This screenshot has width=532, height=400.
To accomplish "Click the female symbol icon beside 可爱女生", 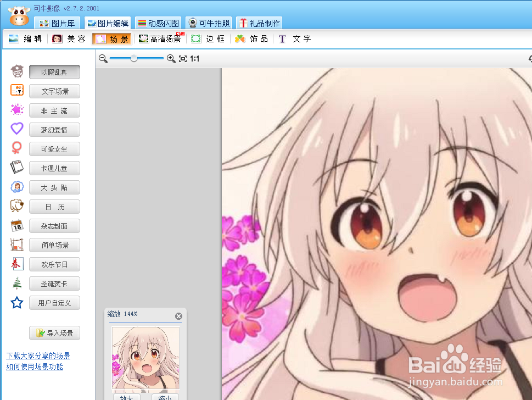I will pos(16,148).
